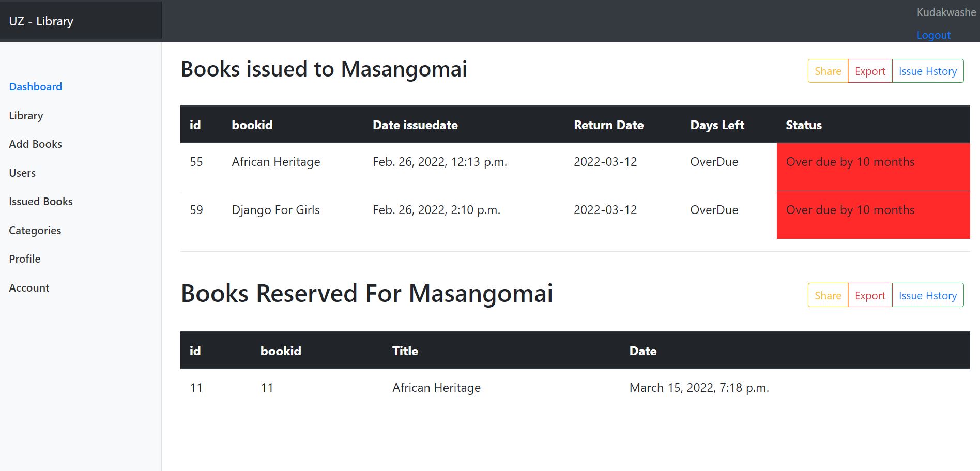Export the issued books table
This screenshot has height=471, width=980.
(870, 71)
